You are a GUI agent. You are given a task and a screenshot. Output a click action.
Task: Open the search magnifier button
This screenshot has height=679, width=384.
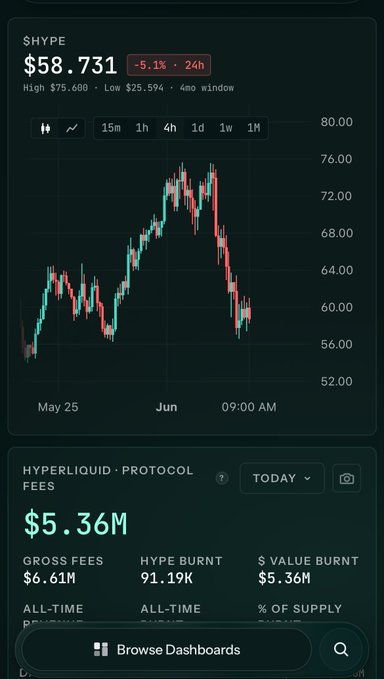click(341, 650)
